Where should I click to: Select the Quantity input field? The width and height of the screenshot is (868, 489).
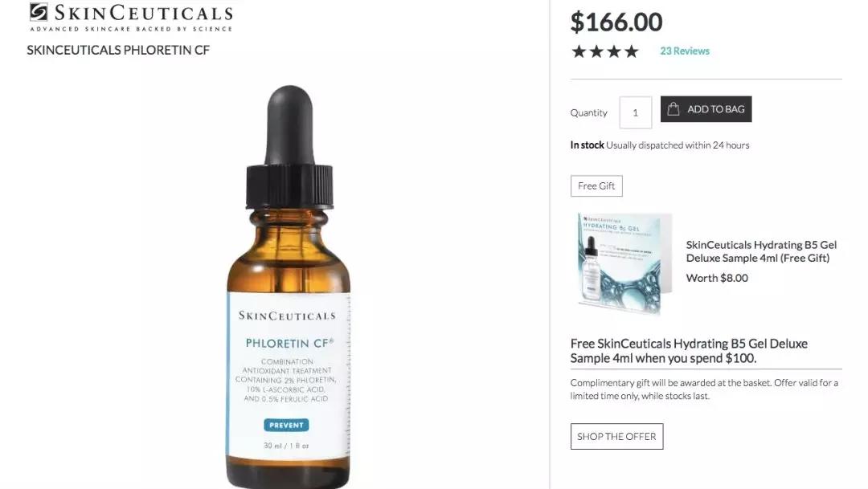click(x=636, y=112)
